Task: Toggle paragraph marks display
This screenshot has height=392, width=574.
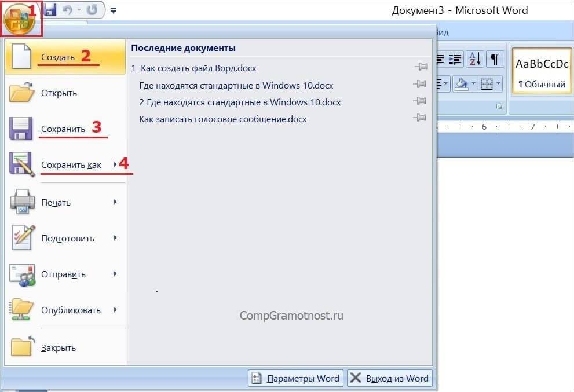Action: tap(496, 59)
